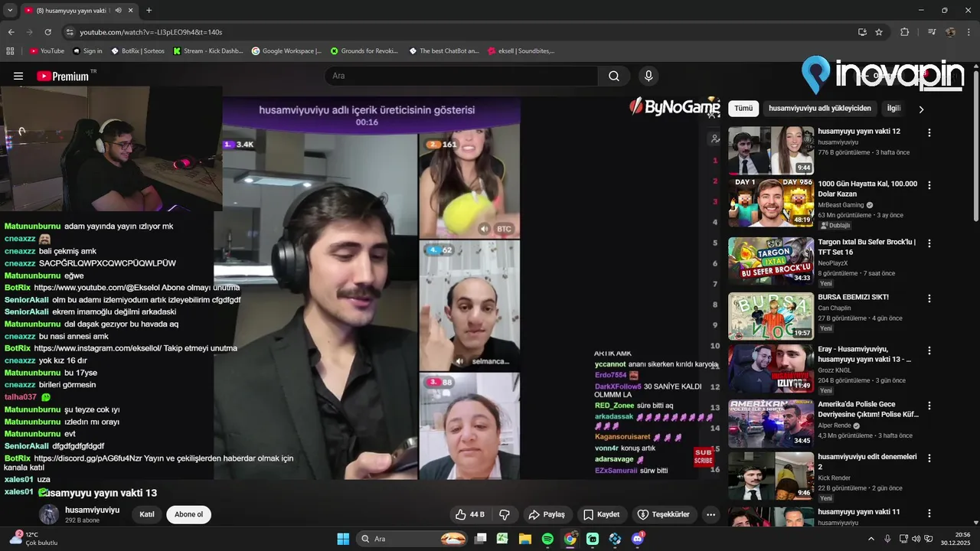Dislike the video with thumbs down
980x551 pixels.
click(505, 514)
